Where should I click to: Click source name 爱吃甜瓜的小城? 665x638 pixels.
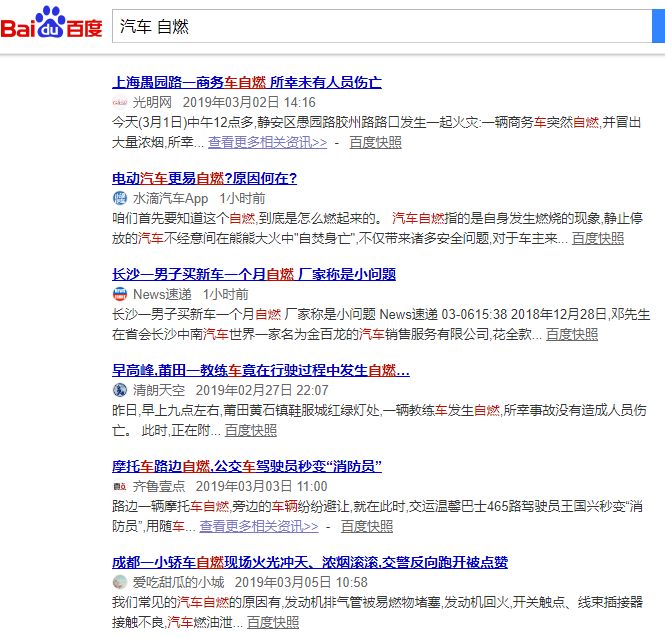coord(178,582)
